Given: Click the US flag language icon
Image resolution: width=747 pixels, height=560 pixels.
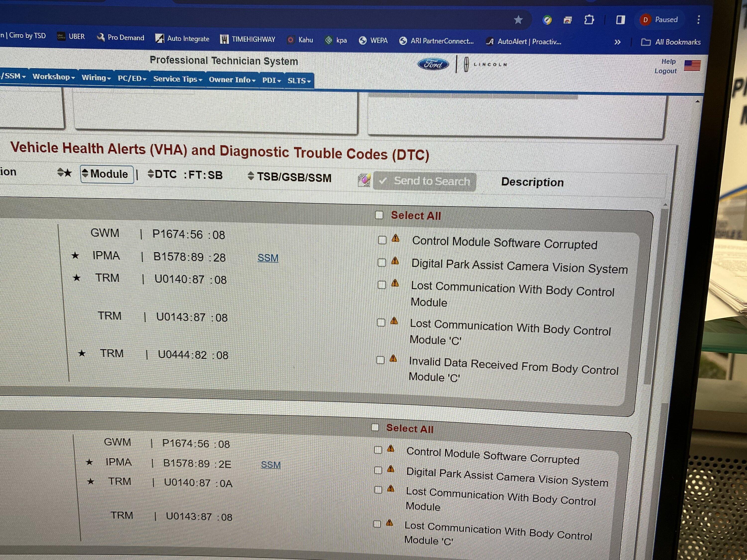Looking at the screenshot, I should [692, 65].
